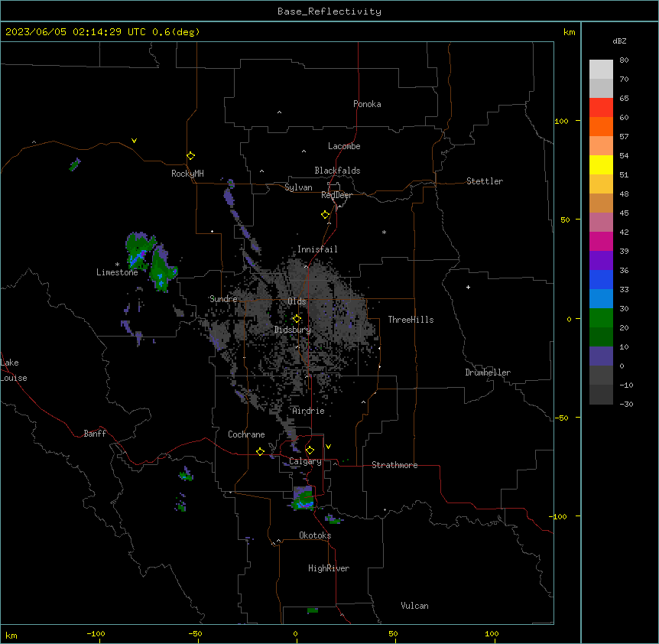The height and width of the screenshot is (644, 659).
Task: Click the Calgary city label
Action: [x=305, y=461]
